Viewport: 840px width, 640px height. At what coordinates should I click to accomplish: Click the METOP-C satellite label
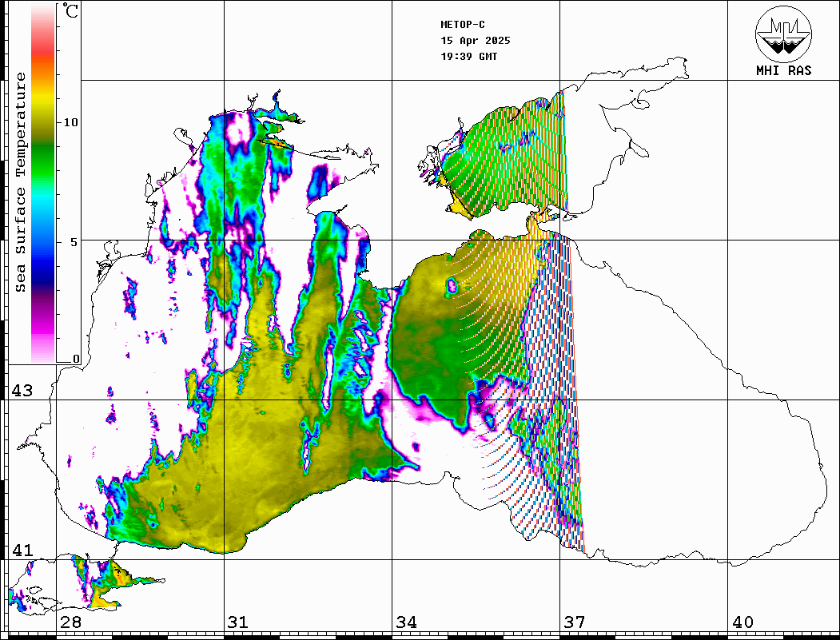click(x=463, y=25)
